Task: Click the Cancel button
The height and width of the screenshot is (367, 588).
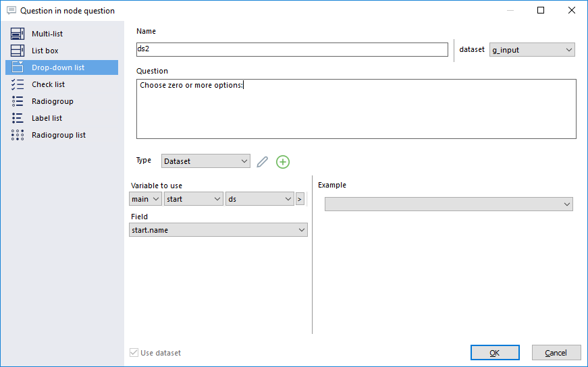Action: [x=556, y=353]
